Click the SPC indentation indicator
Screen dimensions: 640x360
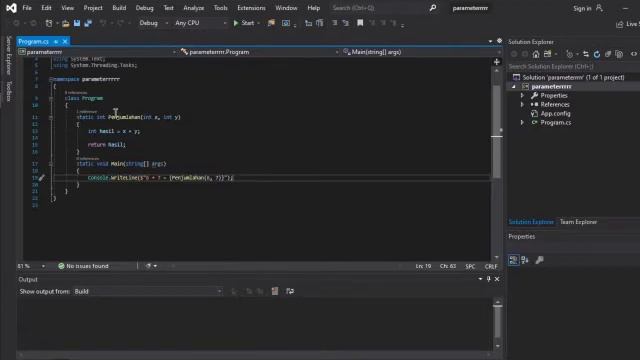pyautogui.click(x=470, y=267)
